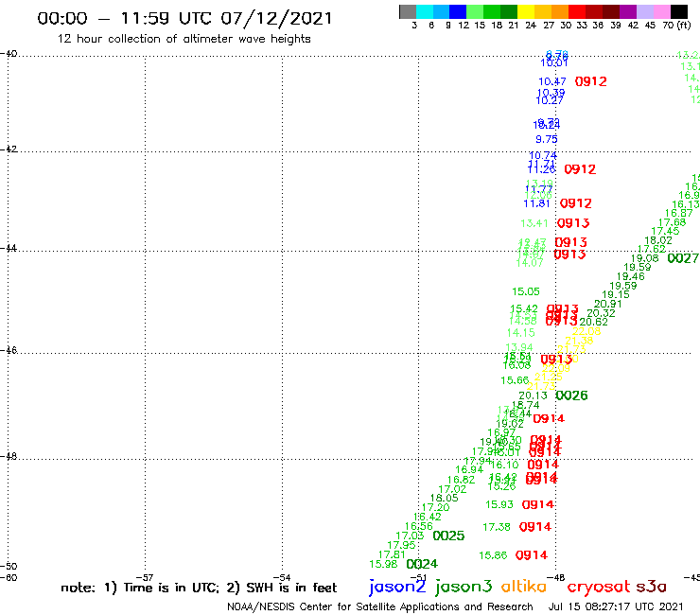The height and width of the screenshot is (615, 700).
Task: Click the blue wave height value 10.74
Action: click(543, 156)
